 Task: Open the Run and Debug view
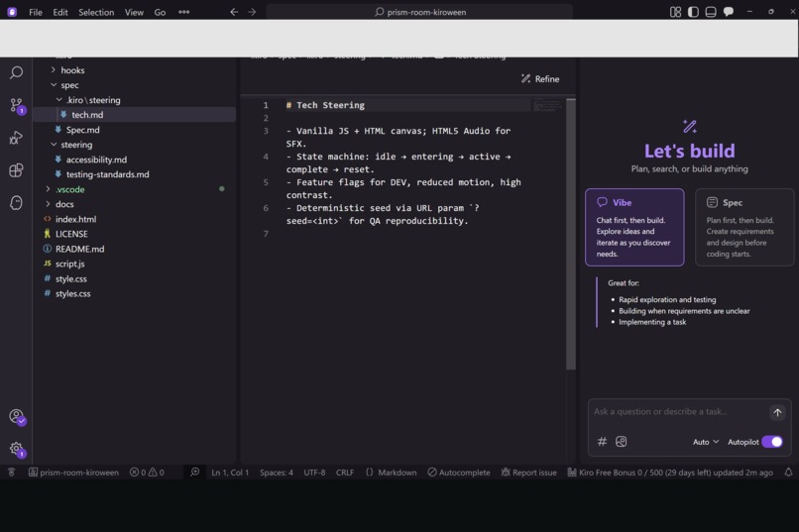[16, 138]
